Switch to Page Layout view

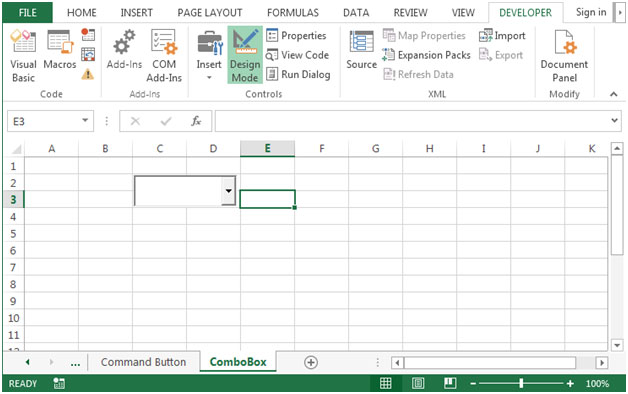tap(418, 384)
